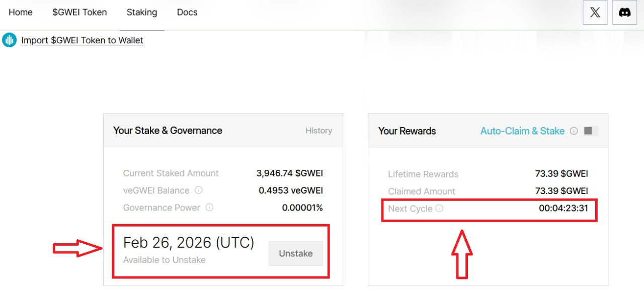Click the Governance Power label
644x291 pixels.
point(162,208)
